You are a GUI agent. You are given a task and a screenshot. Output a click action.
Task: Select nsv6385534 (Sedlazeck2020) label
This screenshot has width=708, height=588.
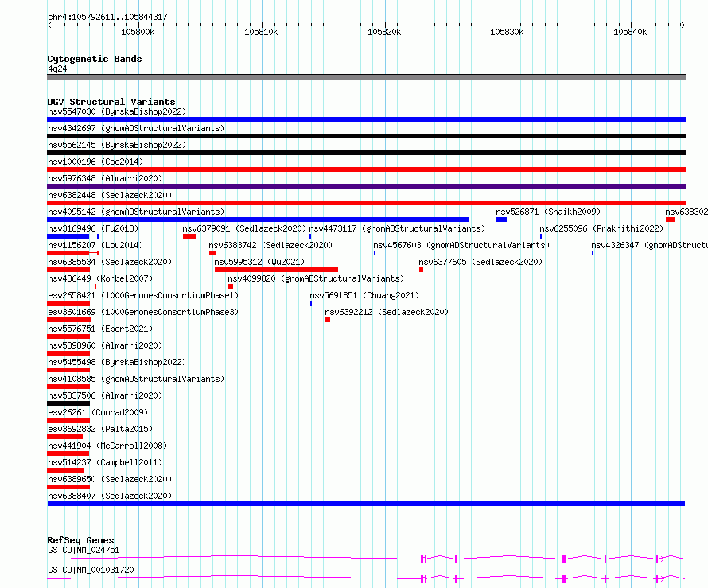[x=110, y=262]
